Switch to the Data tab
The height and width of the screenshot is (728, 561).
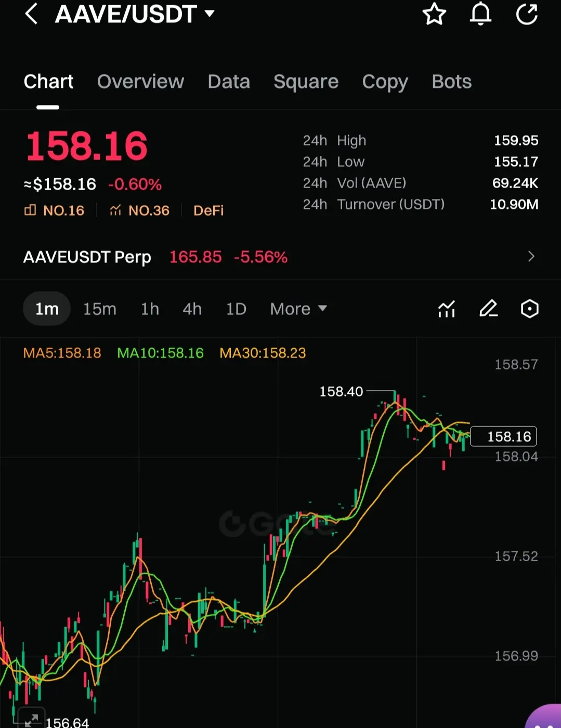point(229,82)
